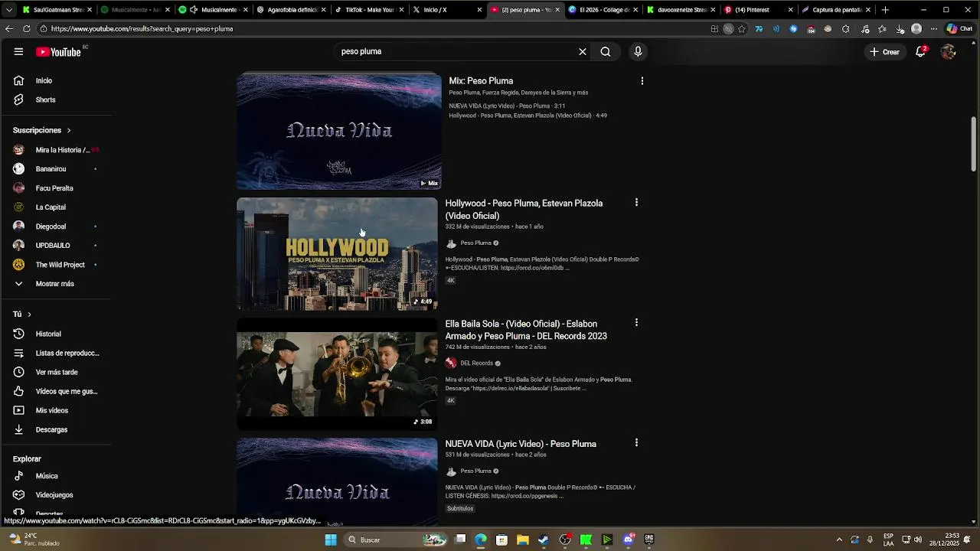Open more options for Ella Baila Sola
The image size is (980, 551).
point(636,323)
